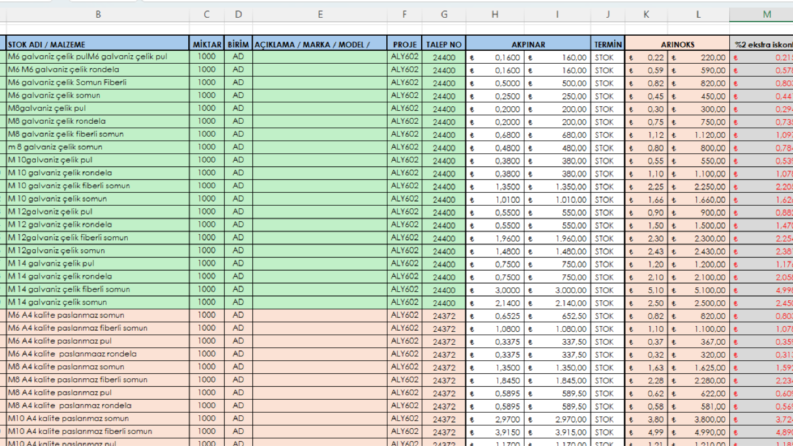The height and width of the screenshot is (446, 793).
Task: Click the Akpınar total cell 250,00
Action: tap(557, 96)
